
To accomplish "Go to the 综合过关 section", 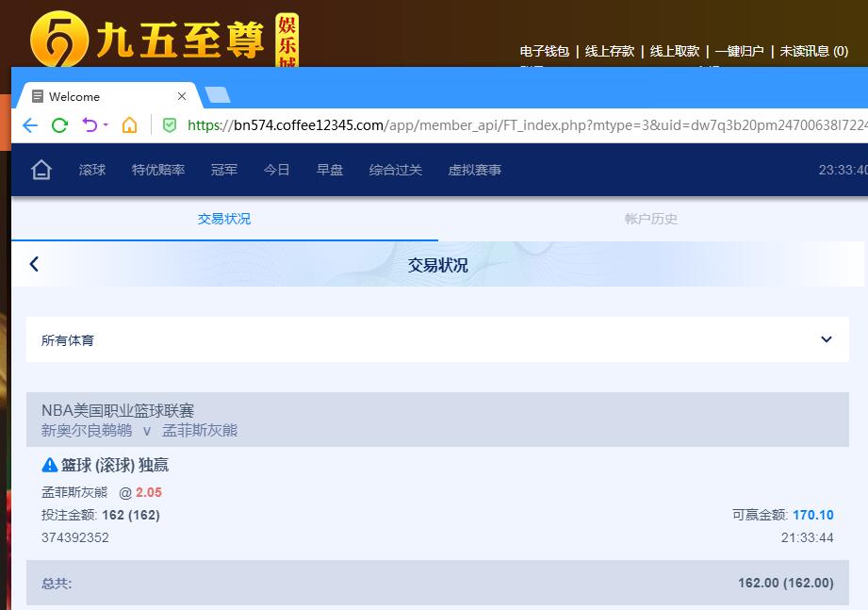I will pyautogui.click(x=396, y=170).
